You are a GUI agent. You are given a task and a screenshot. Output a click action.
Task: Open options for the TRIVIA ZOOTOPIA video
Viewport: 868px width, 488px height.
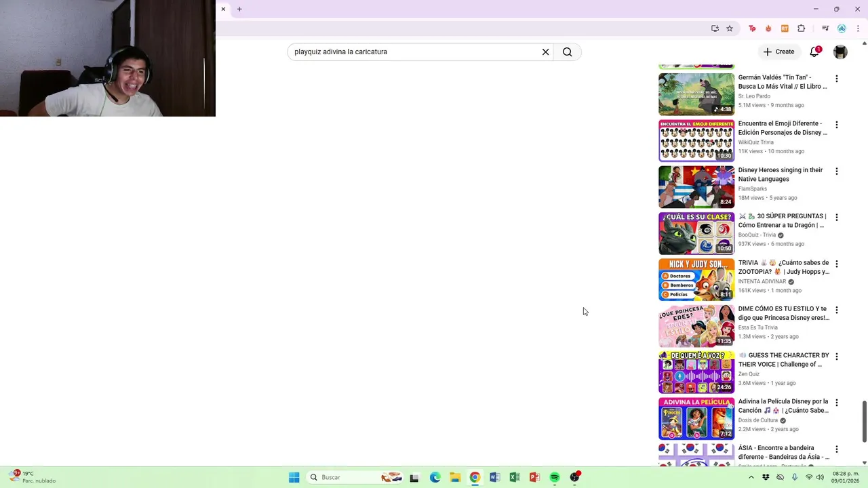point(836,264)
